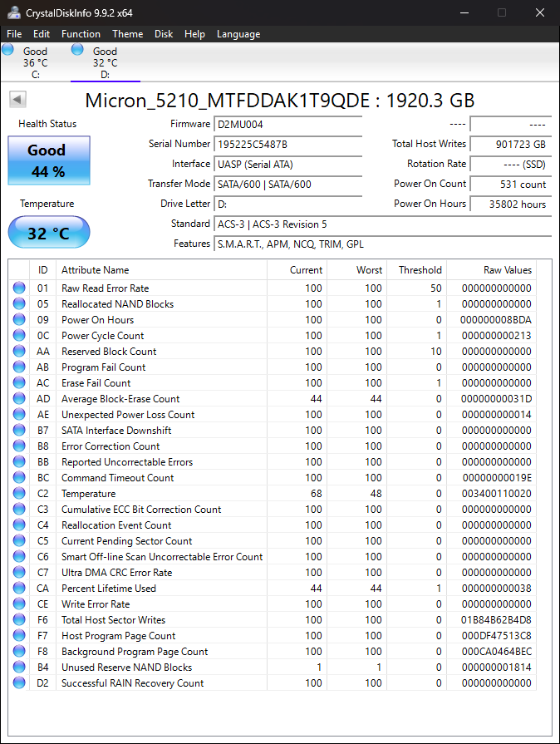Click the status orb for Percent Lifetime Used
The height and width of the screenshot is (744, 560).
19,588
